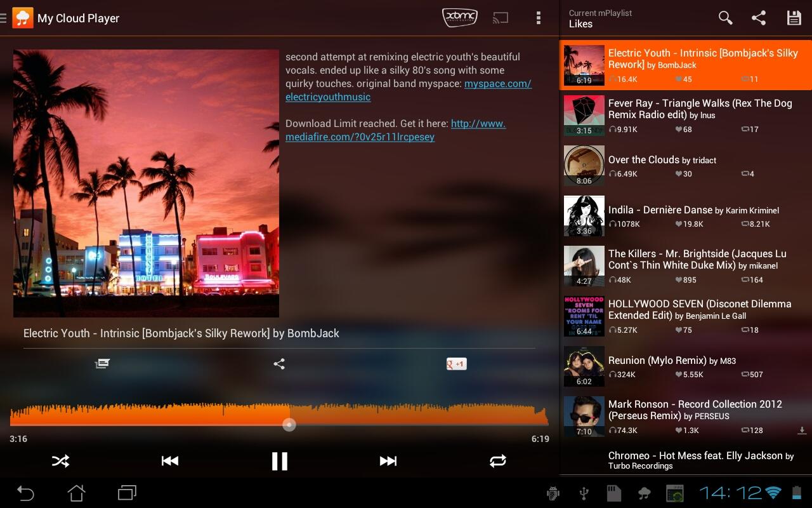The width and height of the screenshot is (812, 508).
Task: Open the comments icon below the track title
Action: coord(102,364)
